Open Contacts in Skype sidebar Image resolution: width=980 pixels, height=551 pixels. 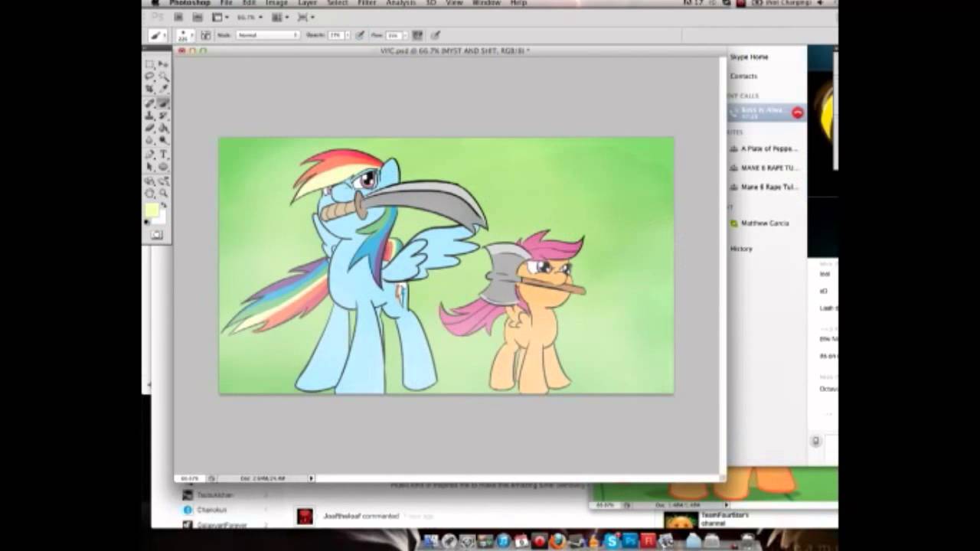coord(743,76)
